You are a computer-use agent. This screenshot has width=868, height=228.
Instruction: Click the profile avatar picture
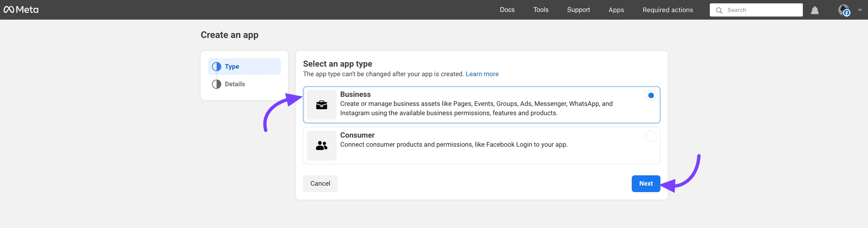843,10
